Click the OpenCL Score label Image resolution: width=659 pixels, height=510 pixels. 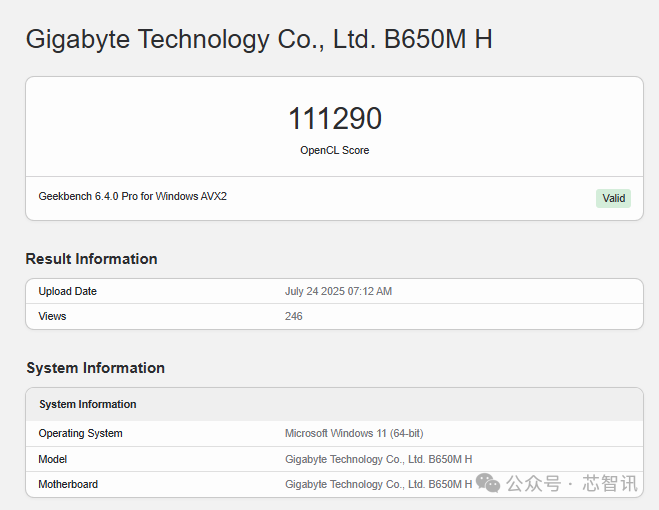pos(334,150)
